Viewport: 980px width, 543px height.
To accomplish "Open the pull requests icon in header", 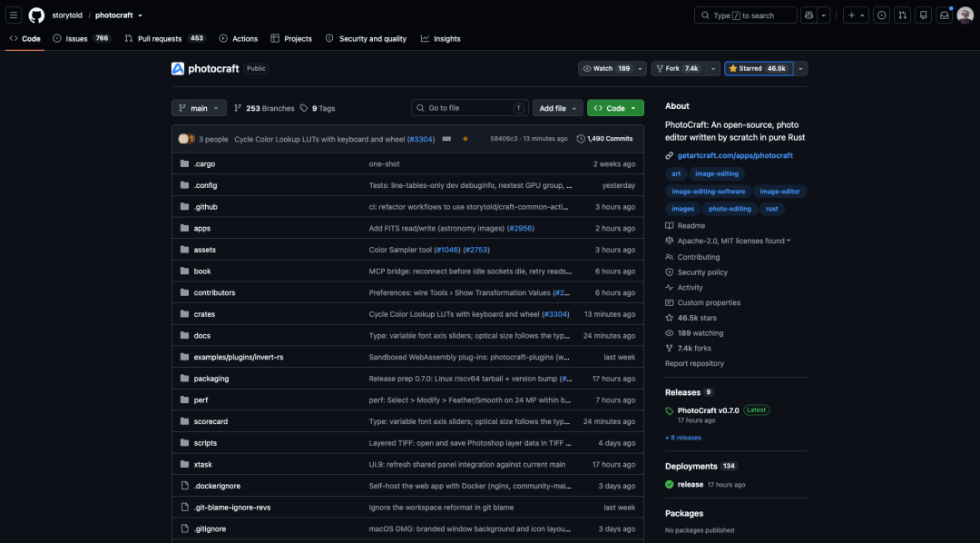I will [x=902, y=15].
